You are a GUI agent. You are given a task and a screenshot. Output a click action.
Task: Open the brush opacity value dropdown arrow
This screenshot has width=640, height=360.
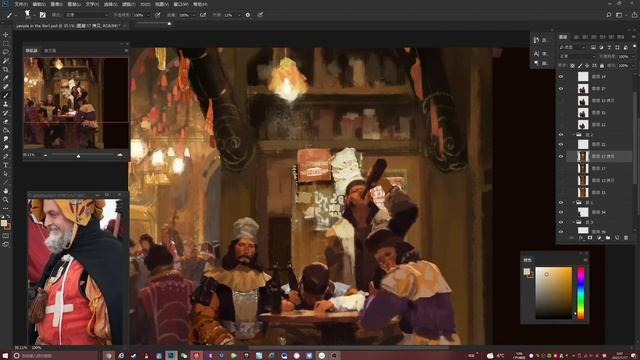(x=148, y=15)
